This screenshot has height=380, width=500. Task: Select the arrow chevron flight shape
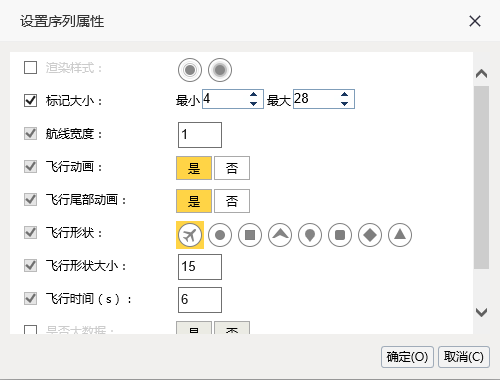pyautogui.click(x=280, y=235)
